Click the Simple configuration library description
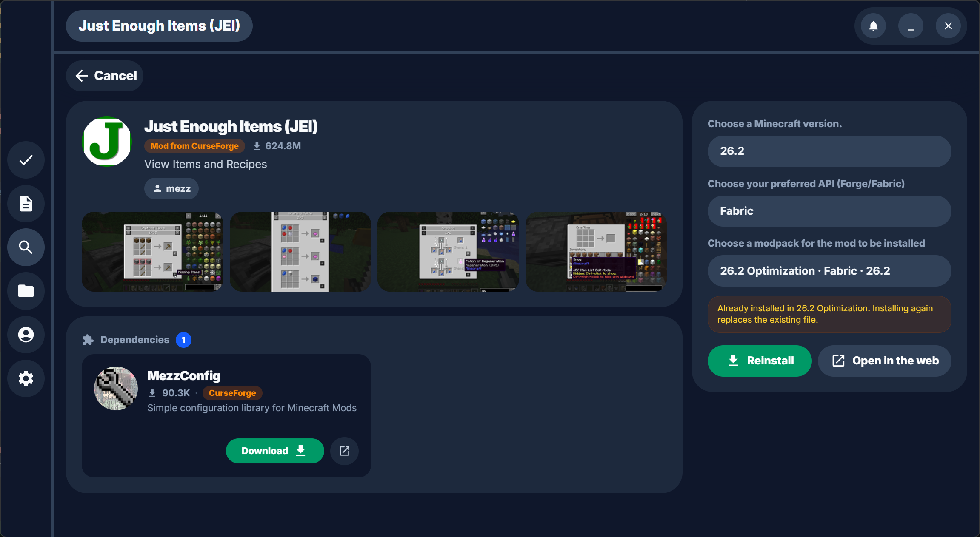This screenshot has height=537, width=980. coord(252,408)
